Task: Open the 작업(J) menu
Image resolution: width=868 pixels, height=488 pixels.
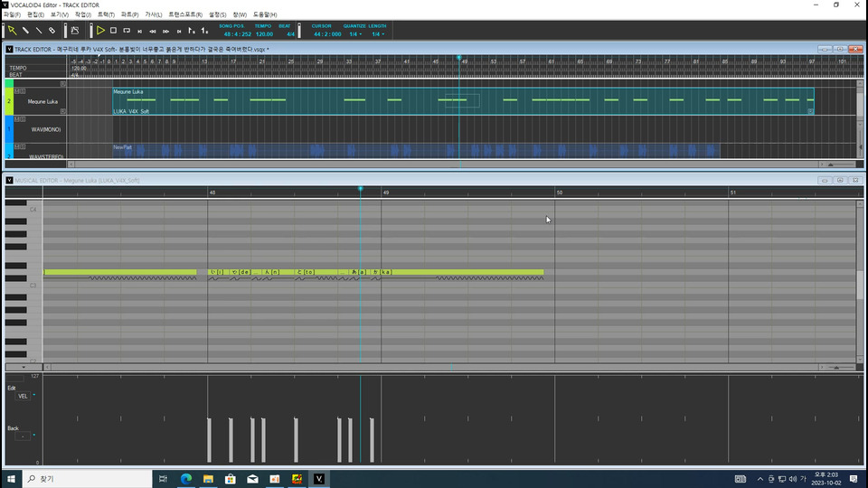Action: click(x=83, y=15)
